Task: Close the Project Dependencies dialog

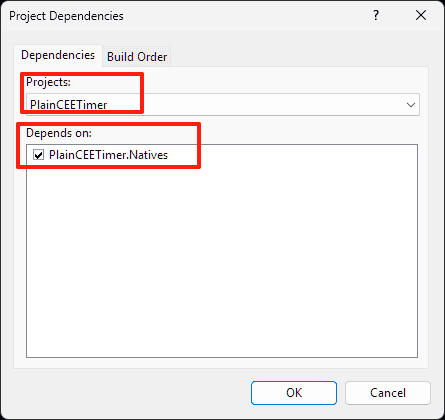Action: click(421, 15)
